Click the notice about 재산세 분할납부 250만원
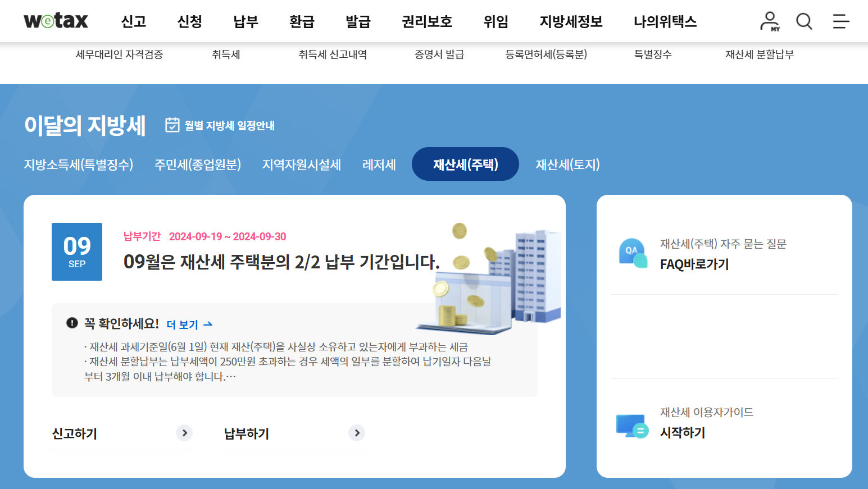868x489 pixels. pyautogui.click(x=288, y=369)
